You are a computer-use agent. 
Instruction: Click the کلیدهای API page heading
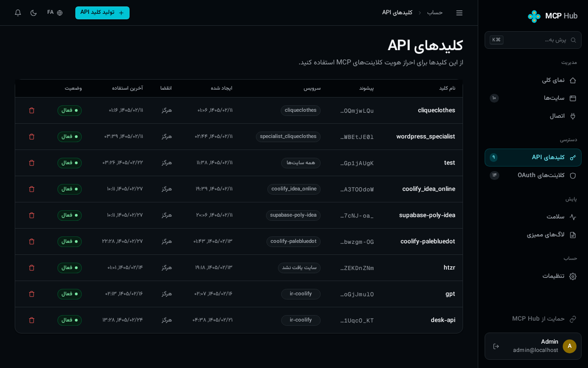pyautogui.click(x=425, y=46)
